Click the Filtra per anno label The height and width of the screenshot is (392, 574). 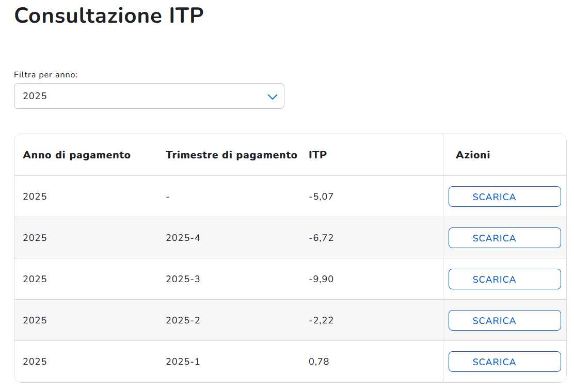pos(46,75)
